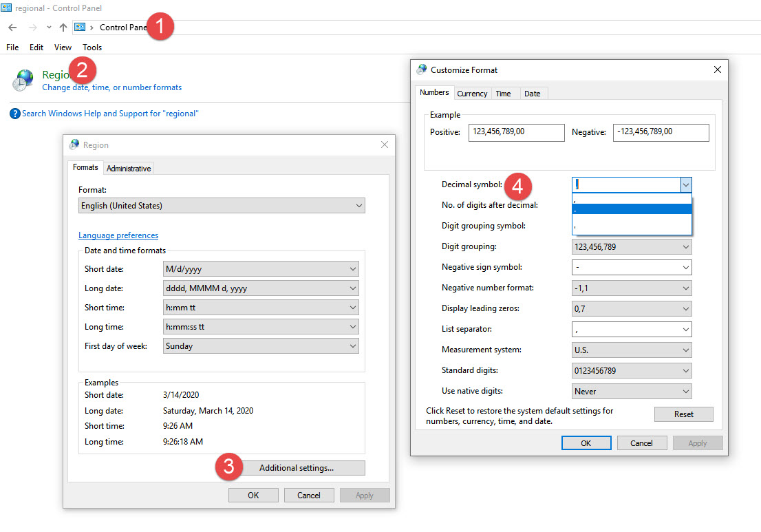Image resolution: width=761 pixels, height=532 pixels.
Task: Open the Negative sign symbol dropdown
Action: click(x=632, y=268)
